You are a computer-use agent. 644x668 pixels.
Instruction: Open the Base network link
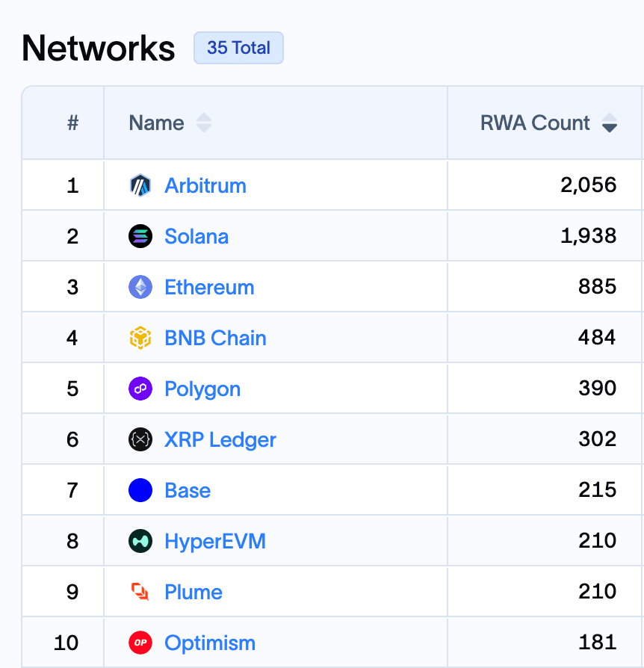188,490
